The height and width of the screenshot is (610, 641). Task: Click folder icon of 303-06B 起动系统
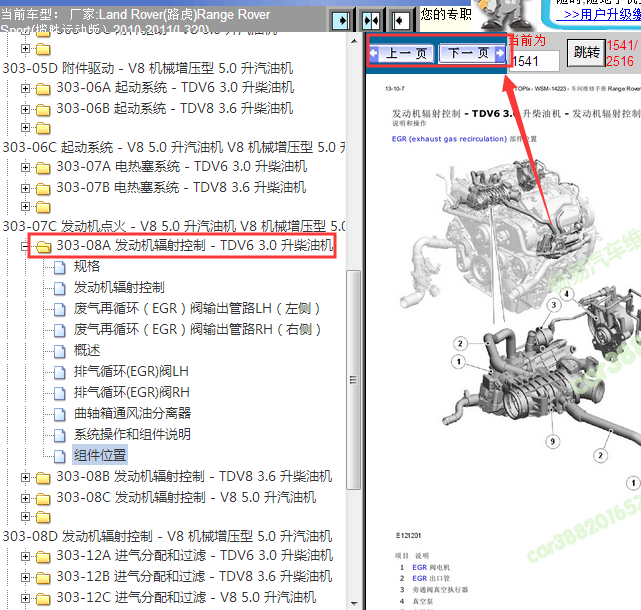pos(43,110)
